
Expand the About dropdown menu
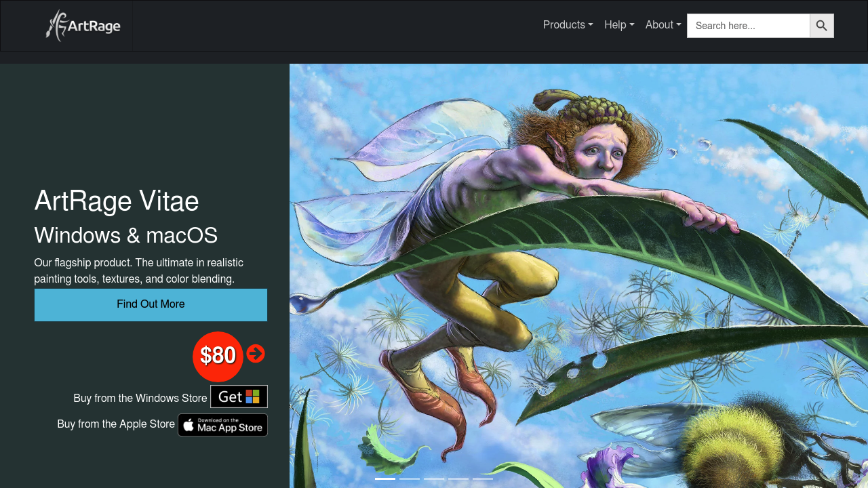click(x=663, y=25)
